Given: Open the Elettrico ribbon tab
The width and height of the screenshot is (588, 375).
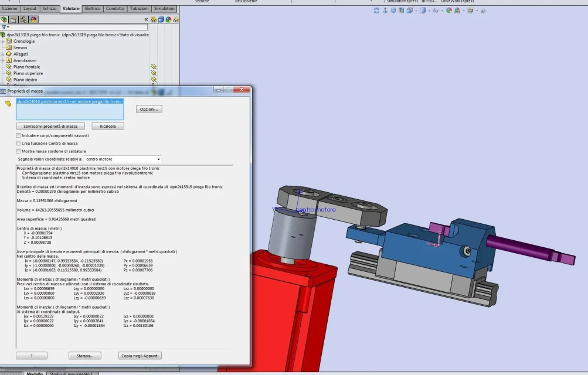Looking at the screenshot, I should [x=93, y=9].
